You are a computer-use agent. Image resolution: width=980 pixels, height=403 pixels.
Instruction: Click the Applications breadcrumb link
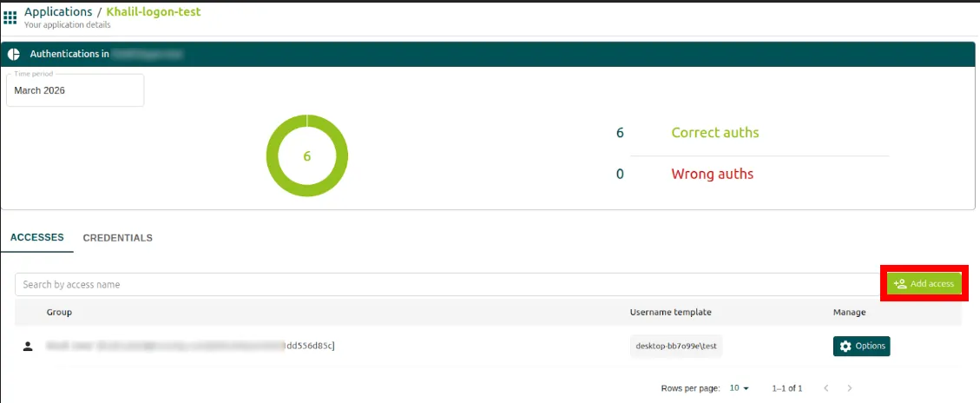tap(58, 12)
